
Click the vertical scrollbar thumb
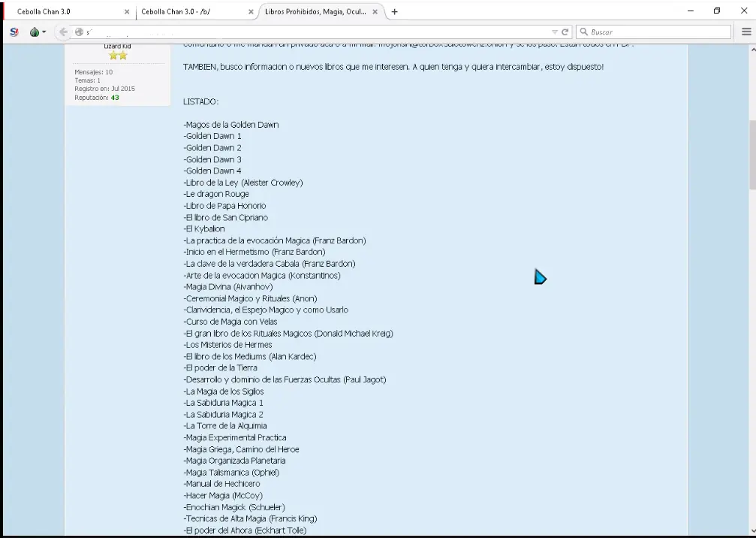(x=752, y=154)
